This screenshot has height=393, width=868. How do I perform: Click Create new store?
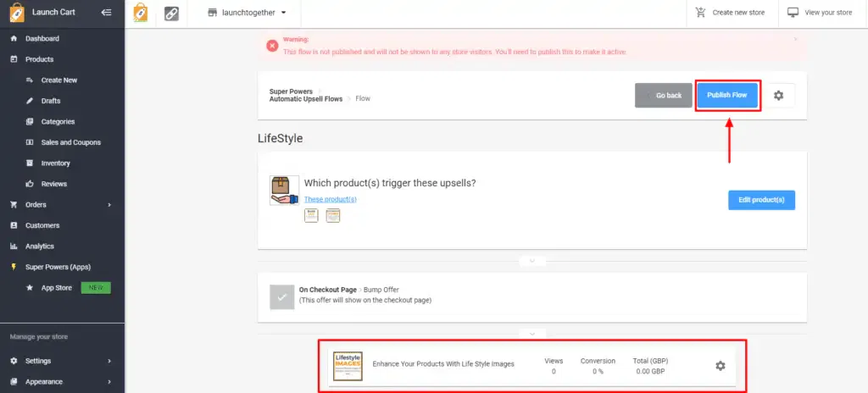click(x=732, y=12)
